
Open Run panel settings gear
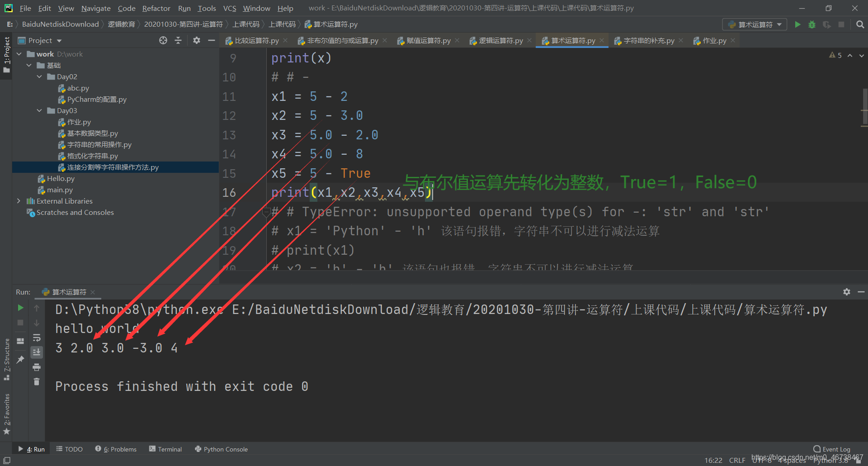(x=846, y=292)
